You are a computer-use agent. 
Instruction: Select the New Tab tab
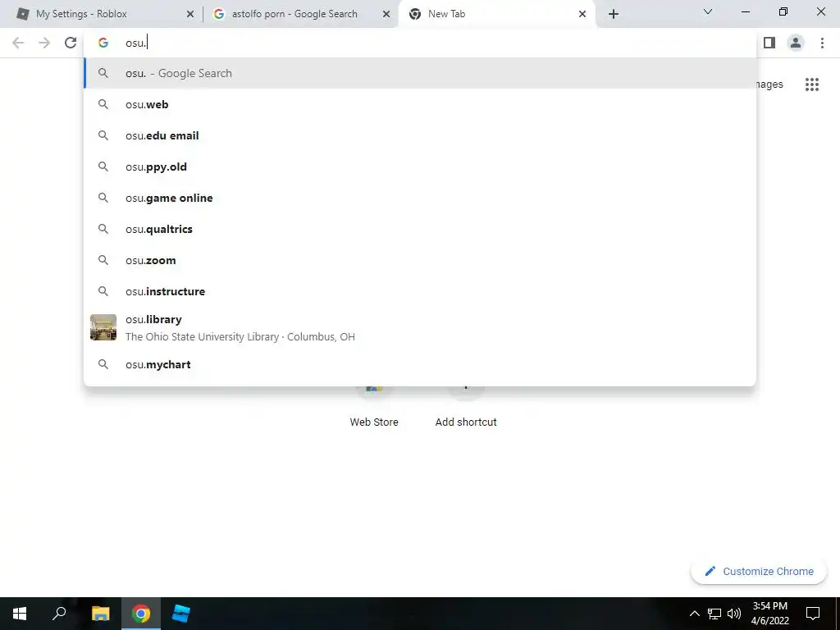point(497,14)
